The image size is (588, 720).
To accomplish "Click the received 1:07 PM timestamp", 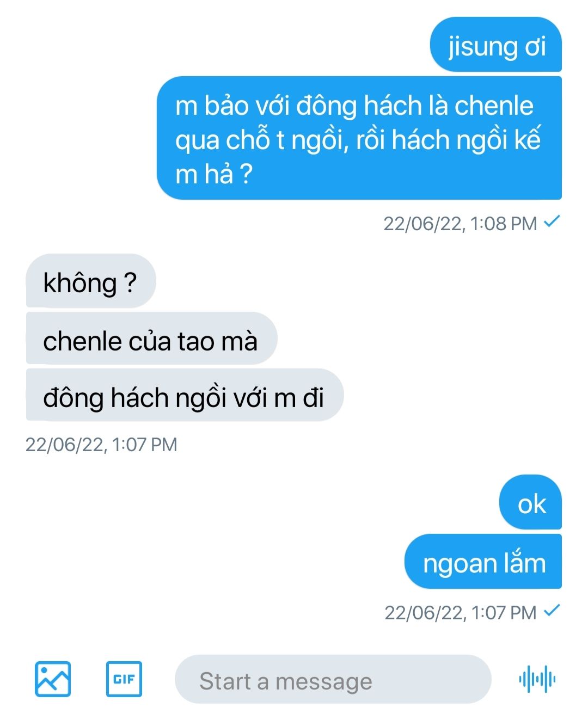I will (x=101, y=445).
